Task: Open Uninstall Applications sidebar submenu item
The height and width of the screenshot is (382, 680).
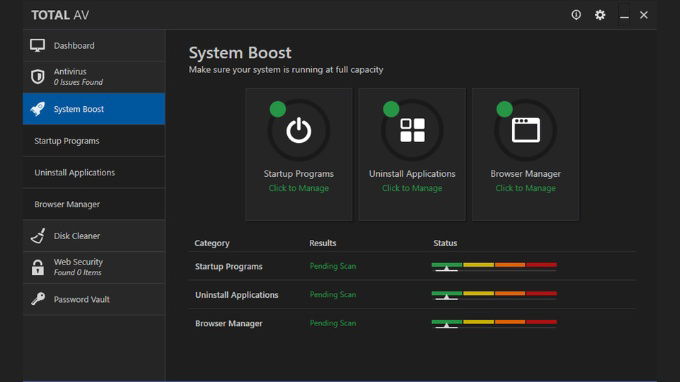Action: pos(94,173)
